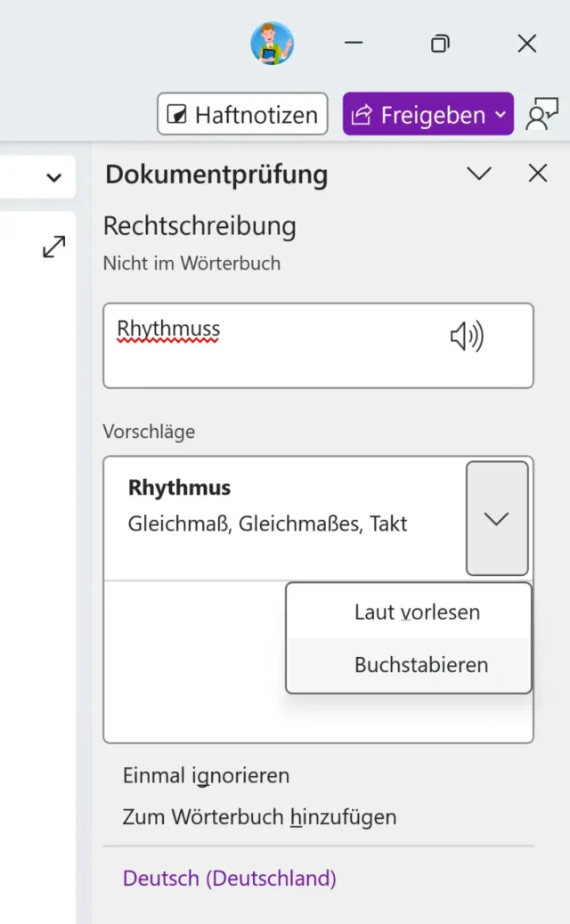Viewport: 570px width, 924px height.
Task: Open Dokumentprüfung pane options chevron
Action: click(x=479, y=174)
